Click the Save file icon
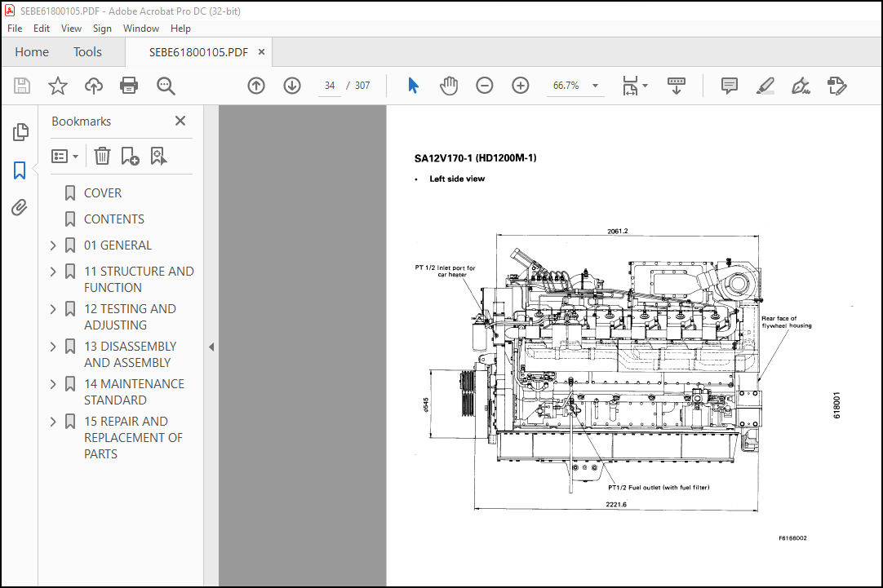The height and width of the screenshot is (588, 883). 22,86
